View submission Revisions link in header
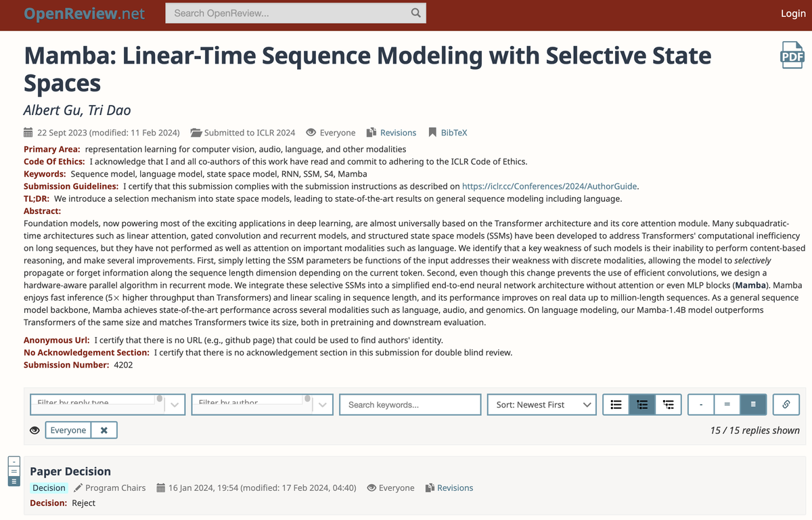Viewport: 812px width, 520px height. coord(398,133)
